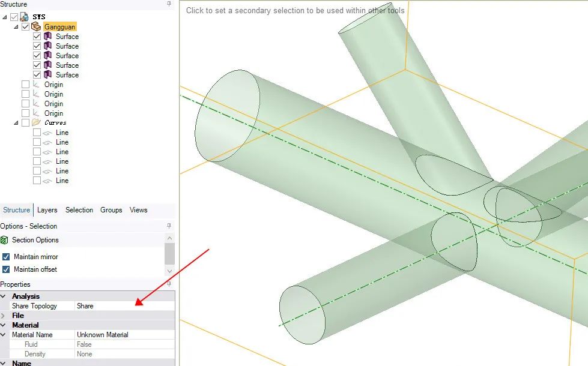Click the last Line curve icon
588x366 pixels.
click(x=47, y=181)
